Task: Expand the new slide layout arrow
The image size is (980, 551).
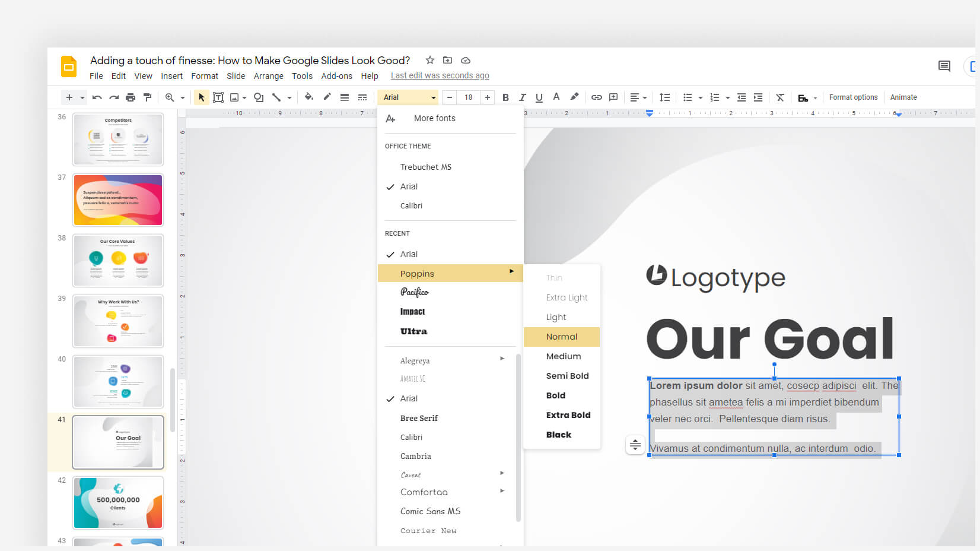Action: click(x=82, y=97)
